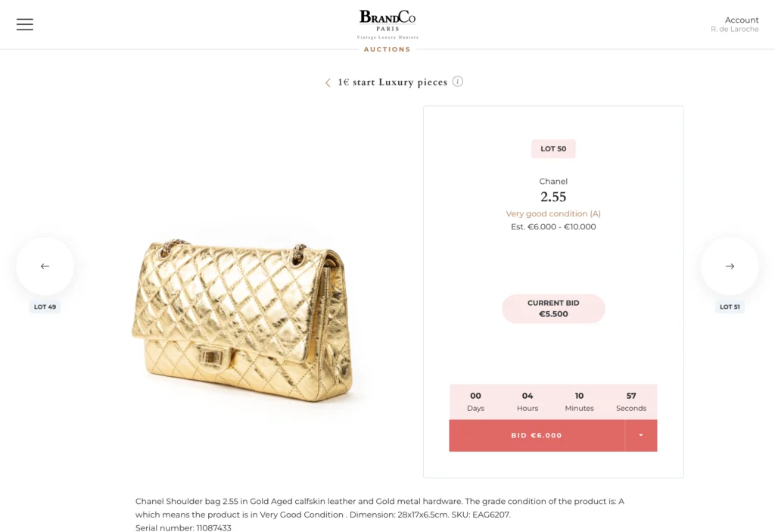This screenshot has width=775, height=532.
Task: Expand bid amount dropdown arrow
Action: click(641, 436)
